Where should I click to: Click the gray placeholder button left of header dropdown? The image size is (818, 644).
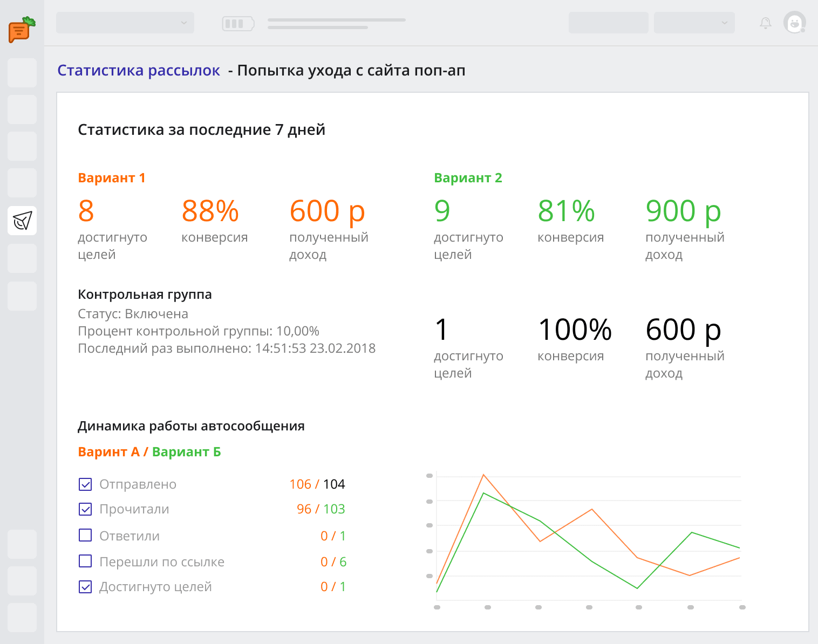(609, 23)
